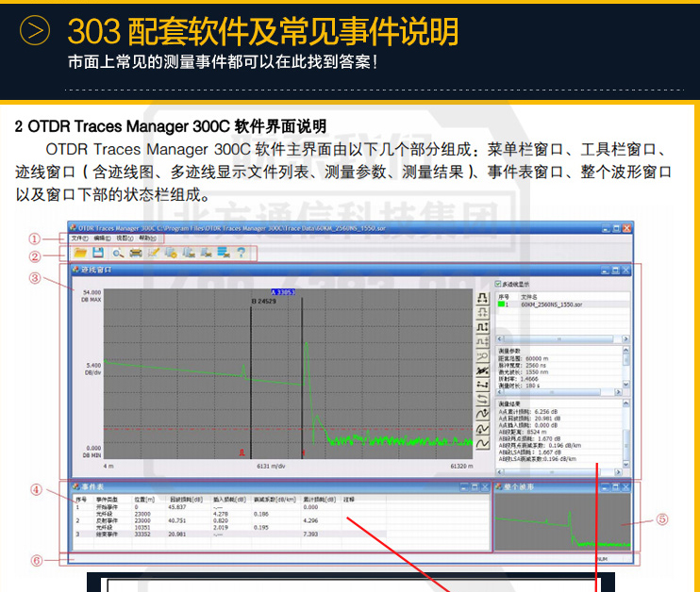Click the magnifier preview toolbar icon
The width and height of the screenshot is (700, 592).
[118, 253]
